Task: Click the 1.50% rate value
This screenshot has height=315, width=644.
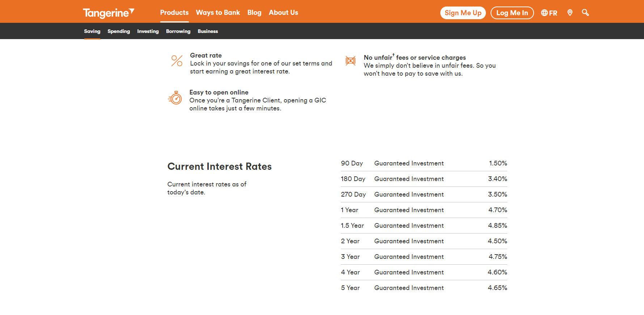Action: coord(498,163)
